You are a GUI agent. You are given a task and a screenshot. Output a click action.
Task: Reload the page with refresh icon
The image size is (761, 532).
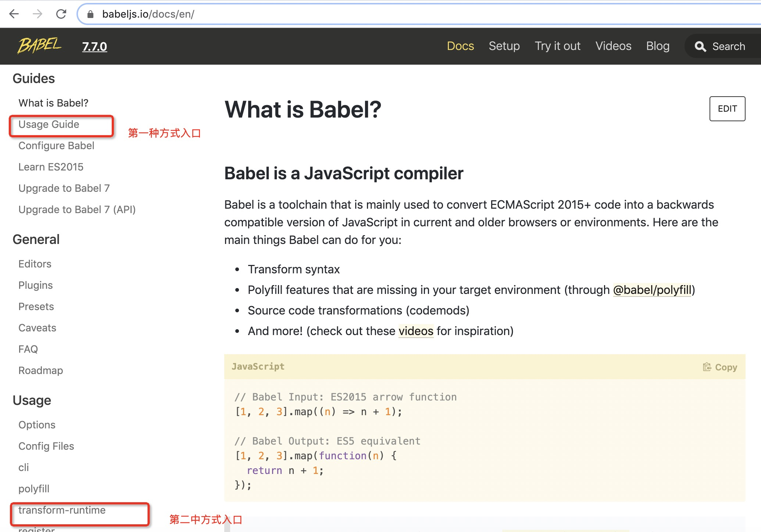(61, 14)
